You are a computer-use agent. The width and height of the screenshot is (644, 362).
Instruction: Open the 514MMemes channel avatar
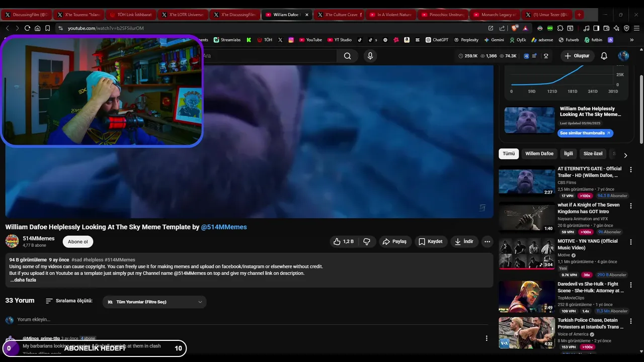pyautogui.click(x=12, y=241)
